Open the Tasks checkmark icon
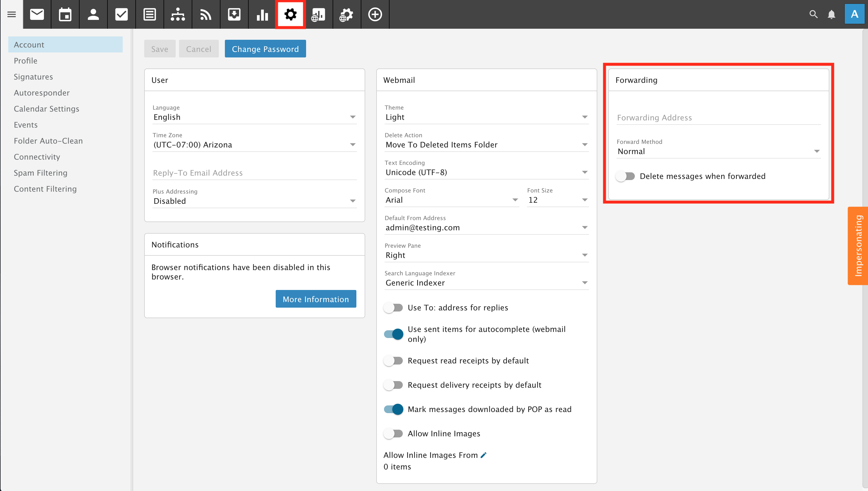Screen dimensions: 868x491 pos(122,15)
